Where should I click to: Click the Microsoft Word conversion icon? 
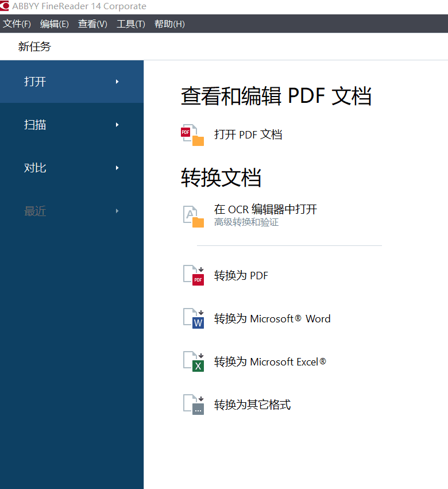194,318
